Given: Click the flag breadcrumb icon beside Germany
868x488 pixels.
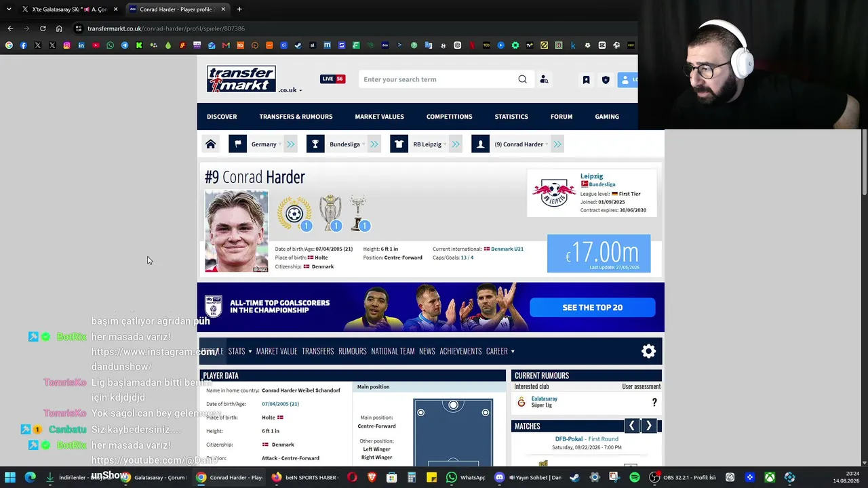Looking at the screenshot, I should coord(237,144).
